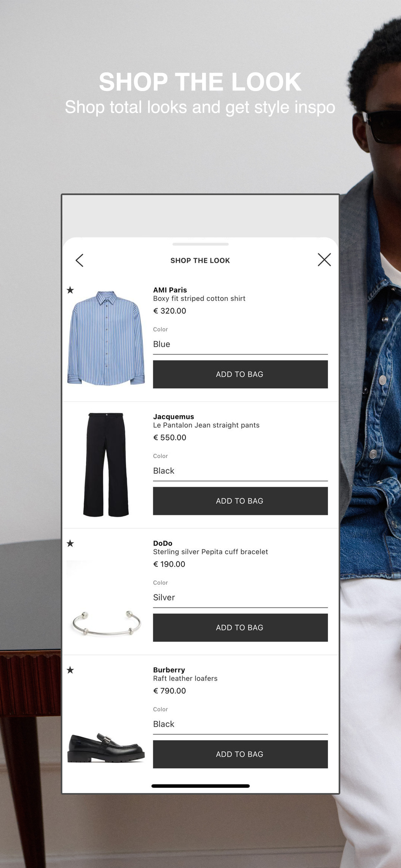Open the Black color selector for Jacquemus pants
401x868 pixels.
[240, 471]
